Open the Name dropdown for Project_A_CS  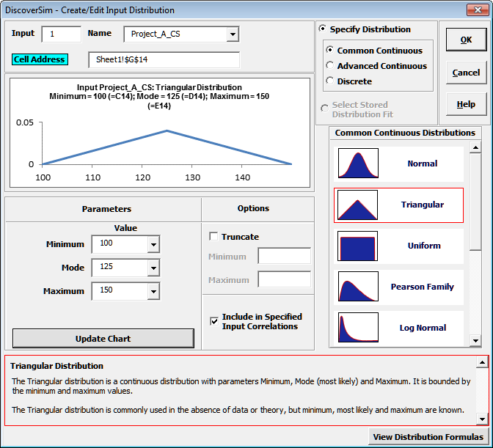tap(233, 34)
